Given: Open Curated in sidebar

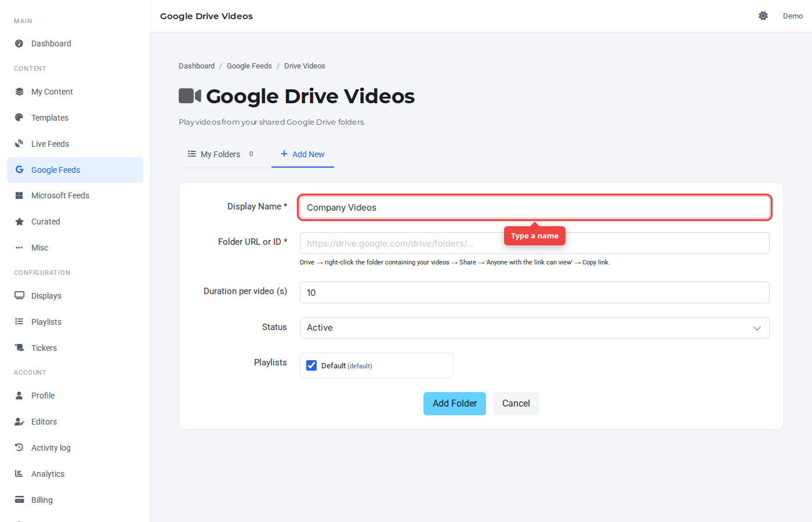Looking at the screenshot, I should tap(75, 222).
